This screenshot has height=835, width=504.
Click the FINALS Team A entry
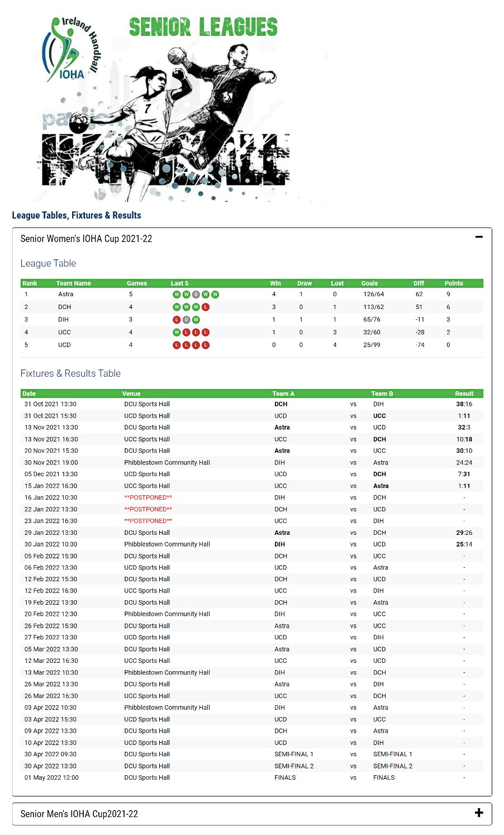285,777
